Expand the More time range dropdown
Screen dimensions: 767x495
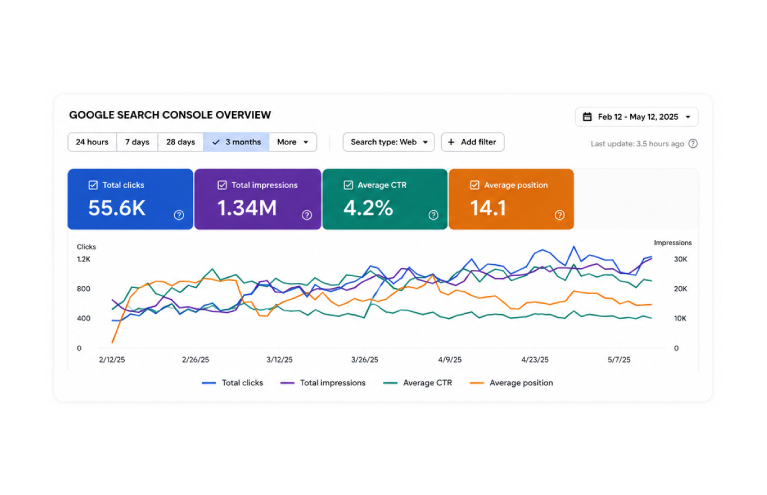coord(293,142)
